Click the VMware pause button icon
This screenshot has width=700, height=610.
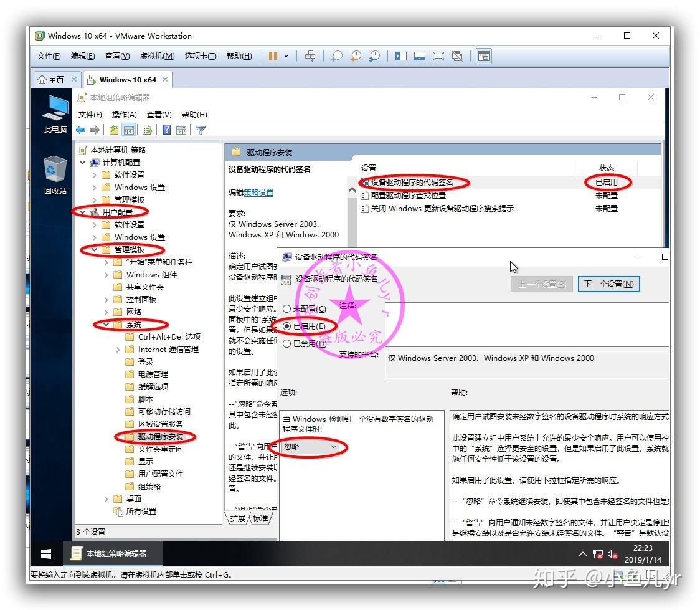click(x=273, y=56)
